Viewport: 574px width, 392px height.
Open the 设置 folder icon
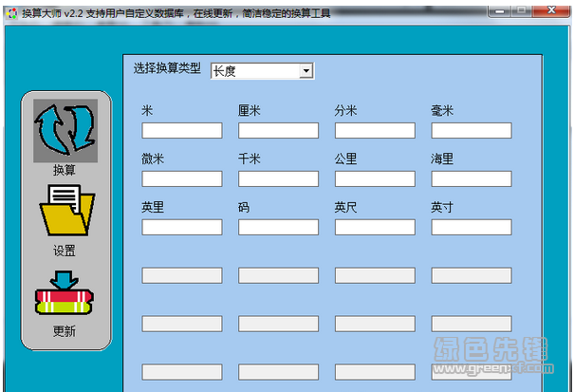[x=67, y=210]
